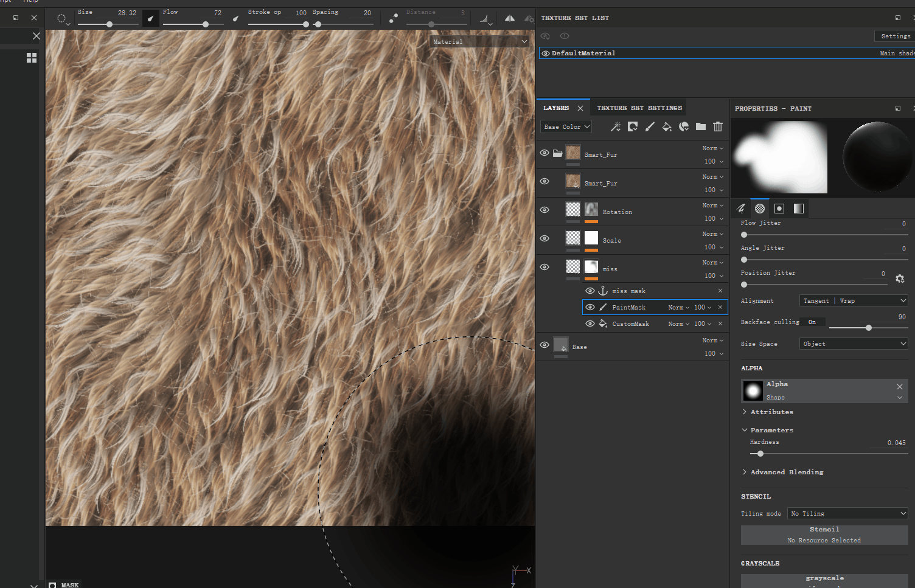Remove the PaintMask effect

pyautogui.click(x=720, y=307)
